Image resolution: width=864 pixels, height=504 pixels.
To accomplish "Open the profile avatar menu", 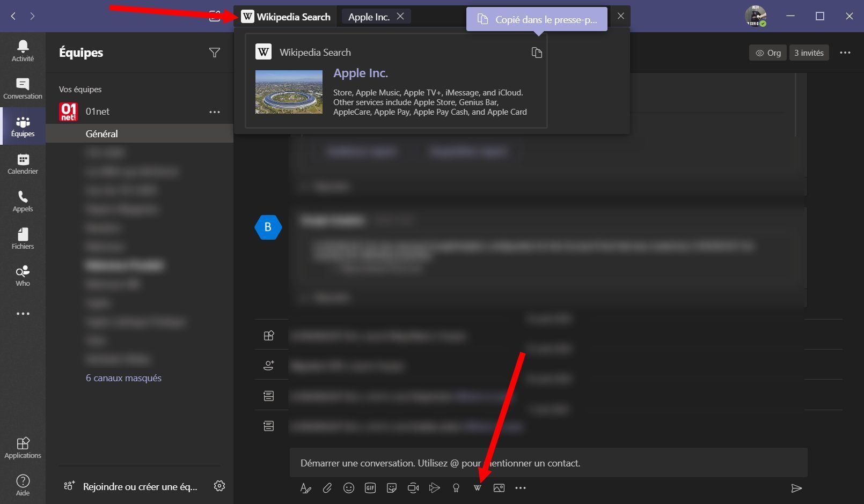I will pyautogui.click(x=756, y=16).
